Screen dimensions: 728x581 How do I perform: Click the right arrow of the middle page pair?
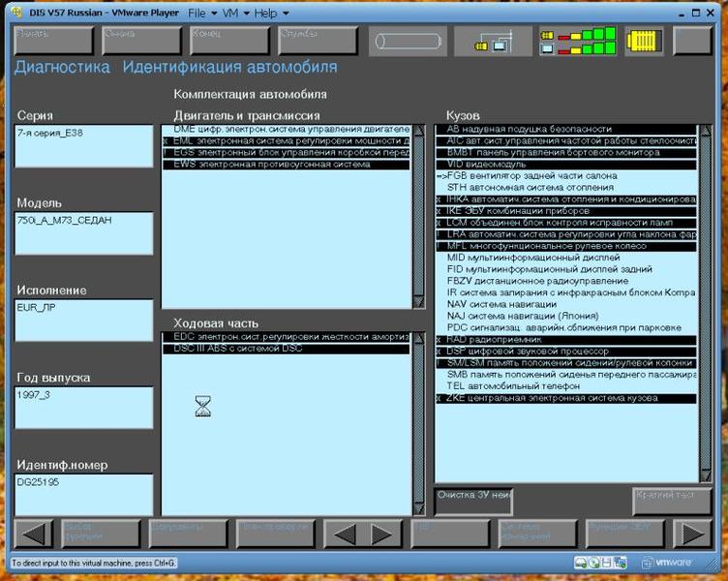click(x=381, y=535)
